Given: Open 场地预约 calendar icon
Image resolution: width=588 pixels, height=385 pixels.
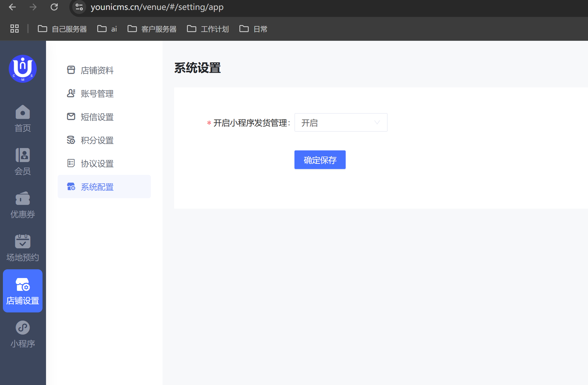Looking at the screenshot, I should tap(23, 241).
